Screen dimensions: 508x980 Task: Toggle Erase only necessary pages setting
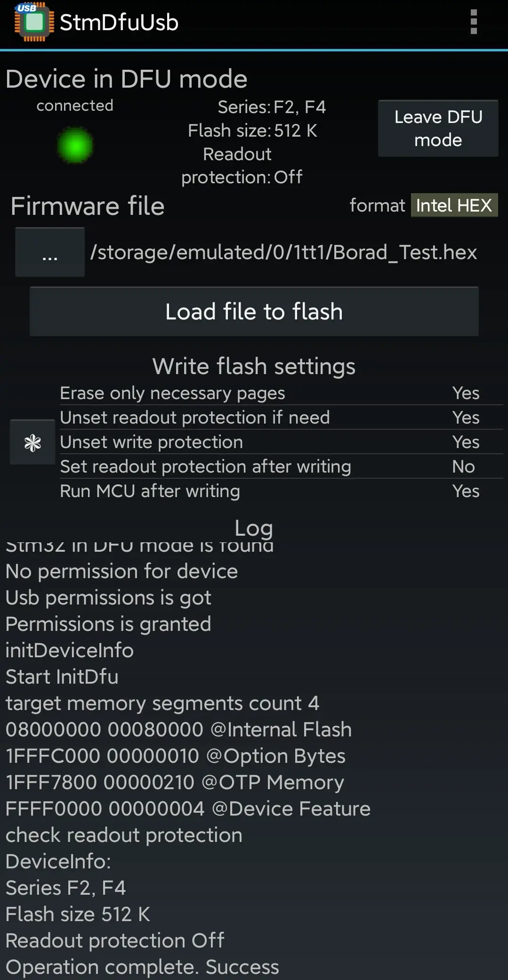(281, 393)
